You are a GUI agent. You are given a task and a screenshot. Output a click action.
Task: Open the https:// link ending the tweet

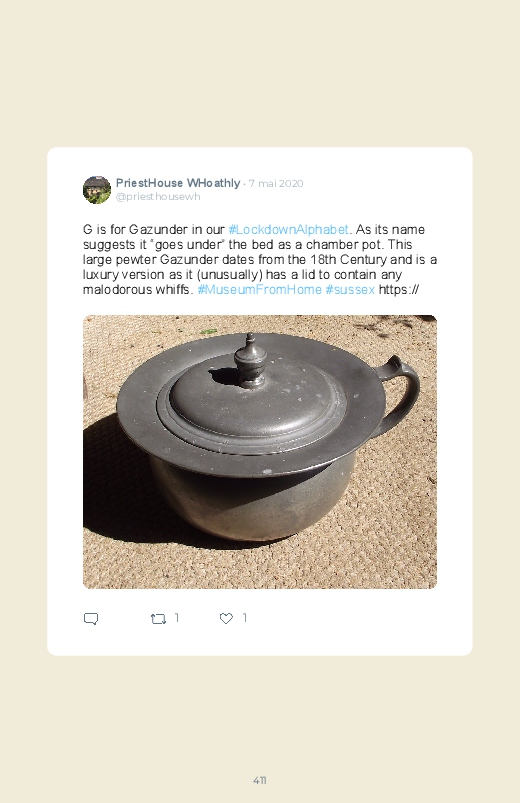point(399,289)
